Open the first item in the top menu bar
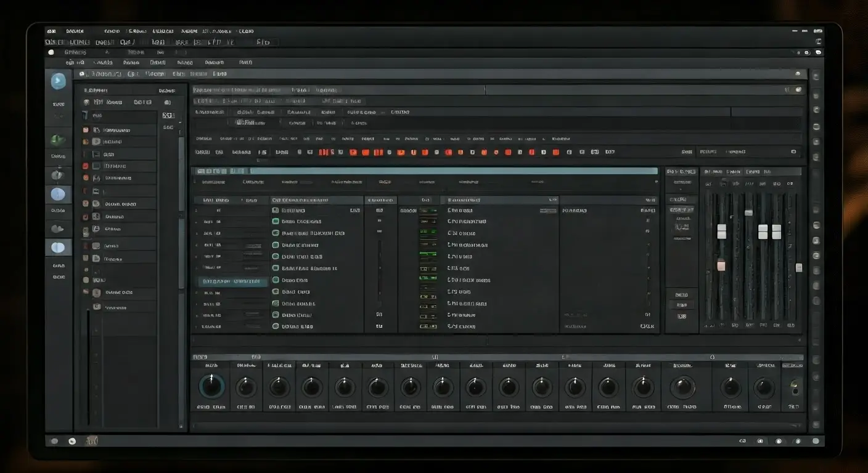Viewport: 868px width, 473px height. point(51,31)
